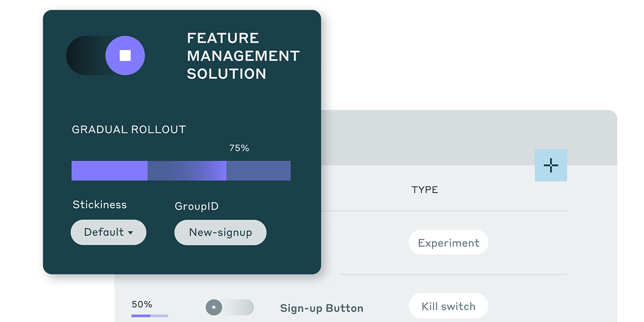Click the Experiment type tag

click(448, 243)
